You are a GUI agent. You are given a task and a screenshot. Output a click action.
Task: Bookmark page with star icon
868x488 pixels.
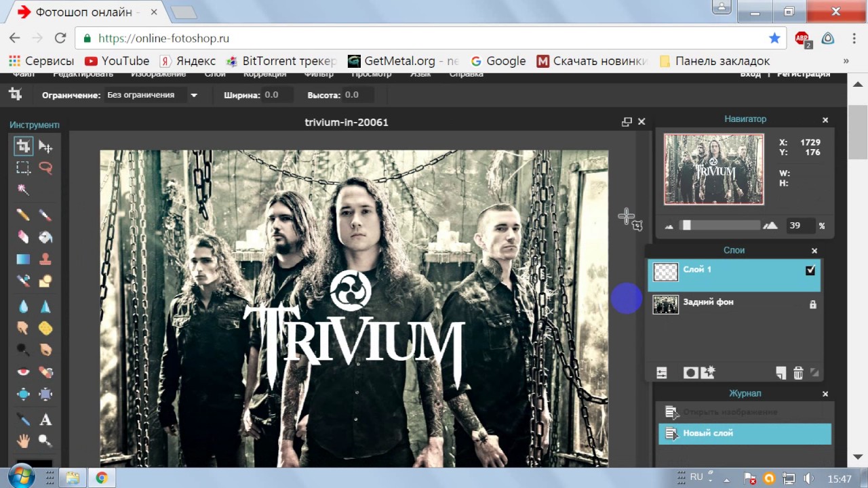click(774, 39)
